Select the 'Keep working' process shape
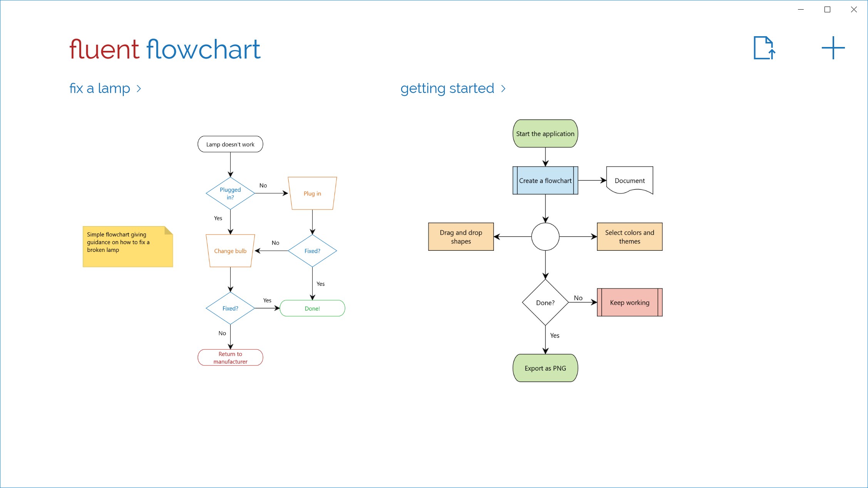 [629, 302]
